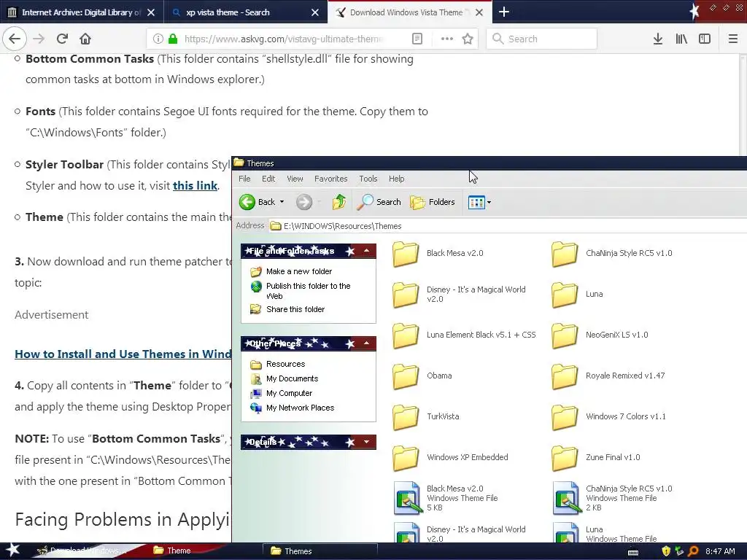Toggle Firefox reader view
The width and height of the screenshot is (747, 560).
tap(417, 39)
